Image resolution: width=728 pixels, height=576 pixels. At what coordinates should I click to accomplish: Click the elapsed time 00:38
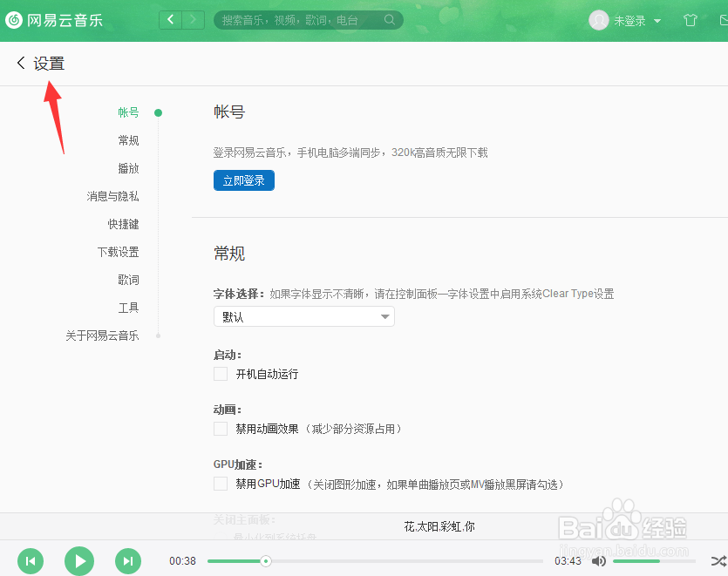point(182,561)
